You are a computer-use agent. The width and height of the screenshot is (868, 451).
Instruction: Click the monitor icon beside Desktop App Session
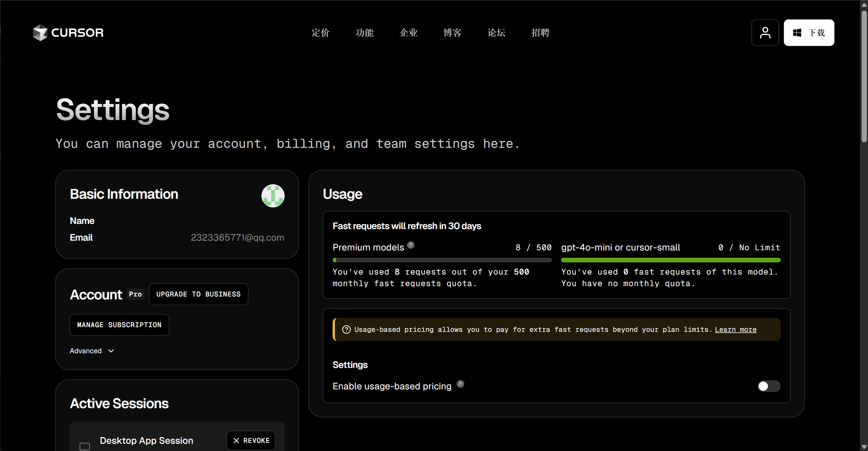click(x=84, y=446)
